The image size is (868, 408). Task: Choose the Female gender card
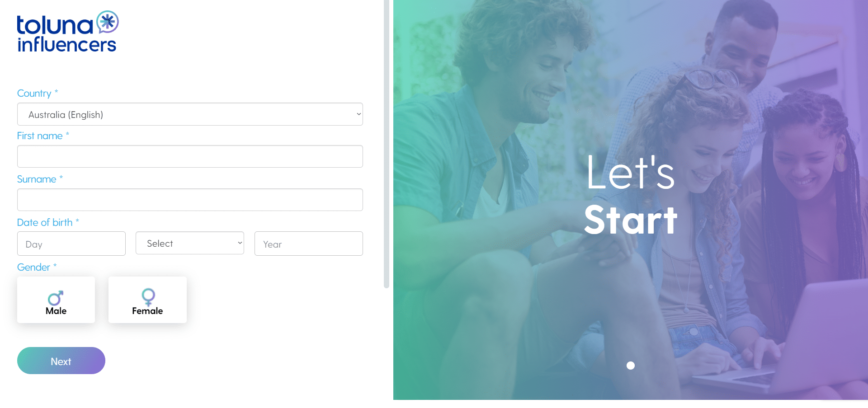147,300
